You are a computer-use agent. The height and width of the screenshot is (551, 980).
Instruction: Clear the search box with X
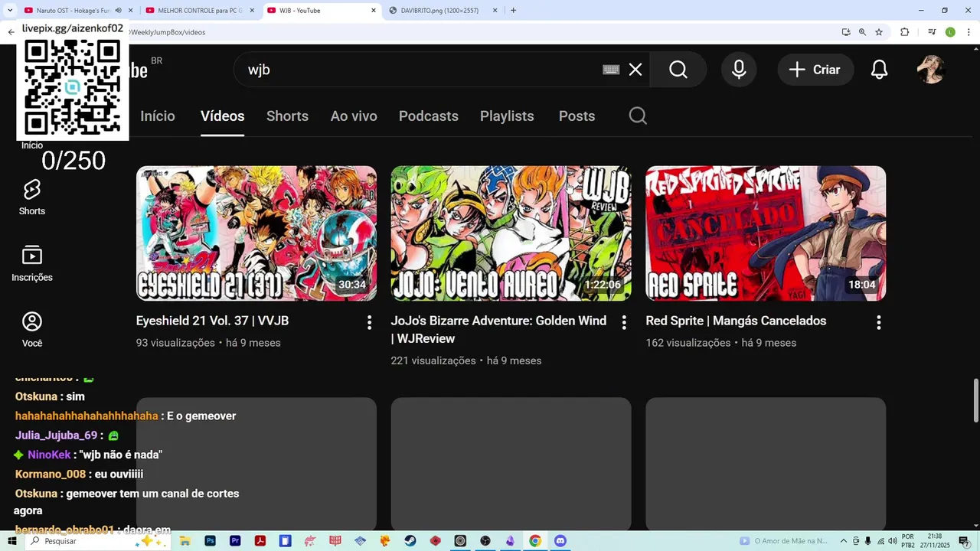click(x=635, y=70)
